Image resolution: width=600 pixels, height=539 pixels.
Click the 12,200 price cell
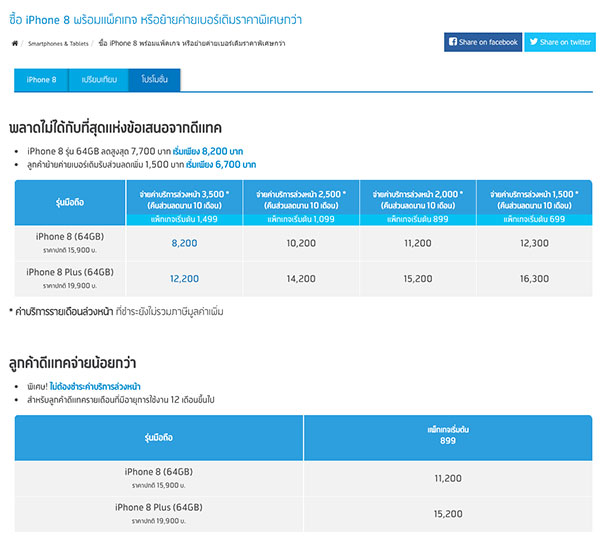184,279
